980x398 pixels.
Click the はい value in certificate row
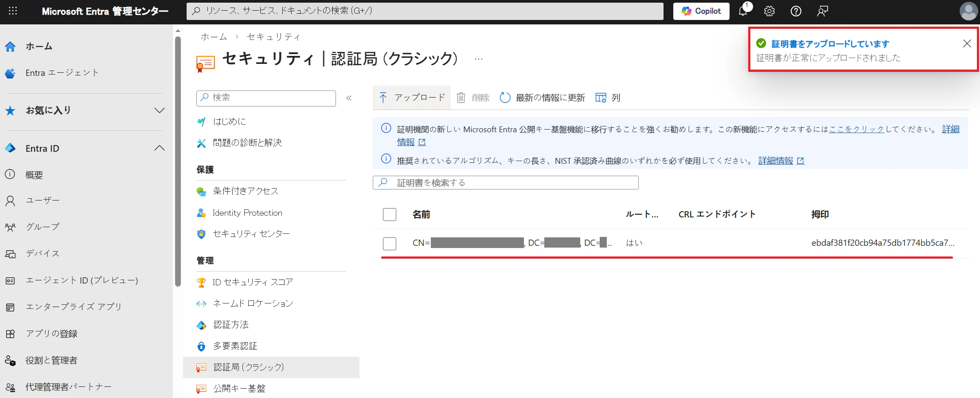(x=634, y=243)
